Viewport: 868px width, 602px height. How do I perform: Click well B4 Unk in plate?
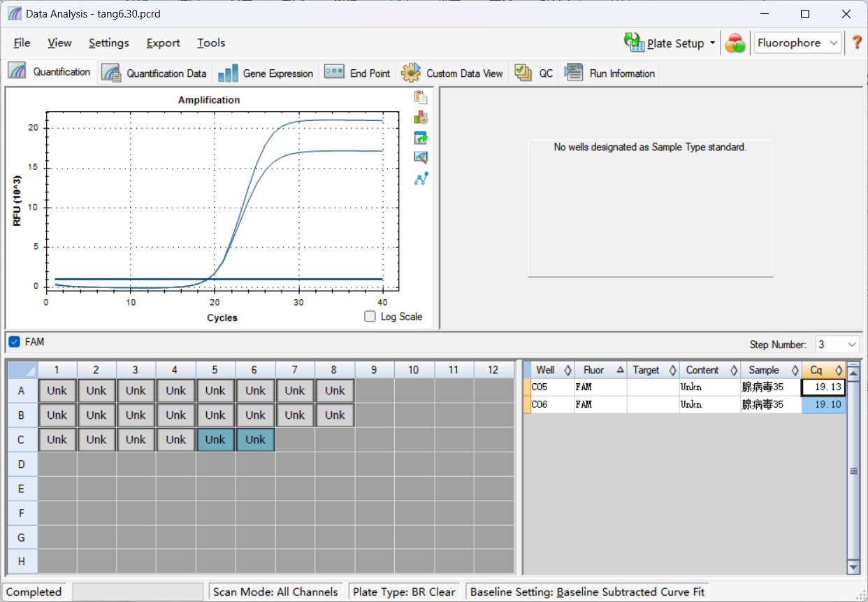click(x=176, y=415)
